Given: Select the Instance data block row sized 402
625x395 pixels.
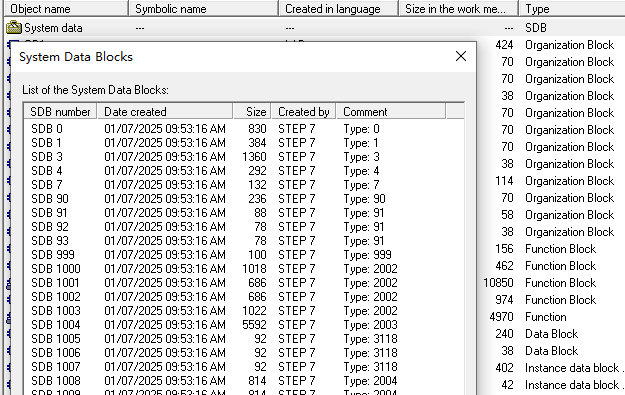Looking at the screenshot, I should click(551, 367).
